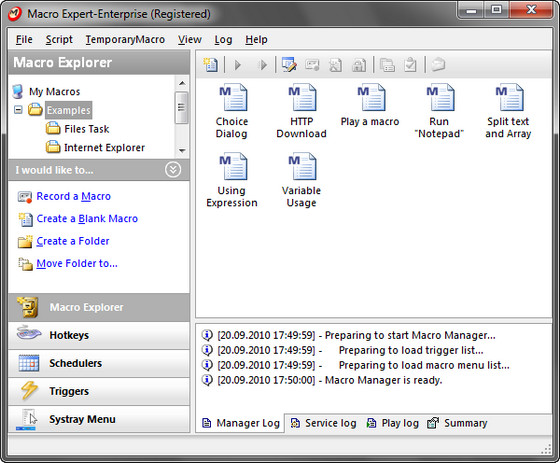The height and width of the screenshot is (463, 560).
Task: Click the tree scrollbar down arrow
Action: (182, 151)
